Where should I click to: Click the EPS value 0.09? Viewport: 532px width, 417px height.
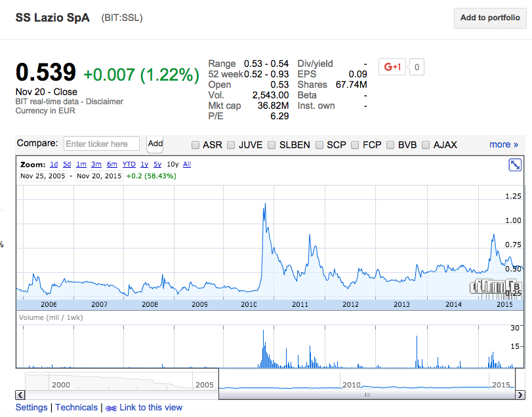point(358,74)
